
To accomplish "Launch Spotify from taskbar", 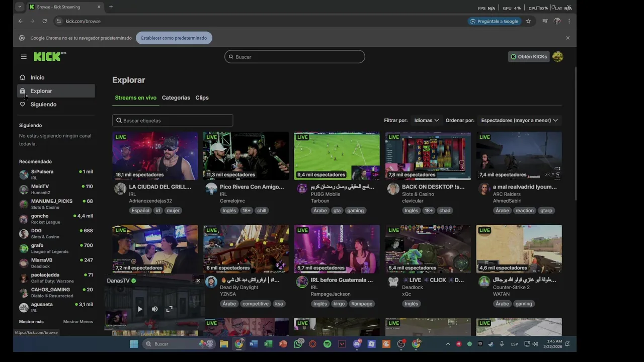I will coord(327,344).
